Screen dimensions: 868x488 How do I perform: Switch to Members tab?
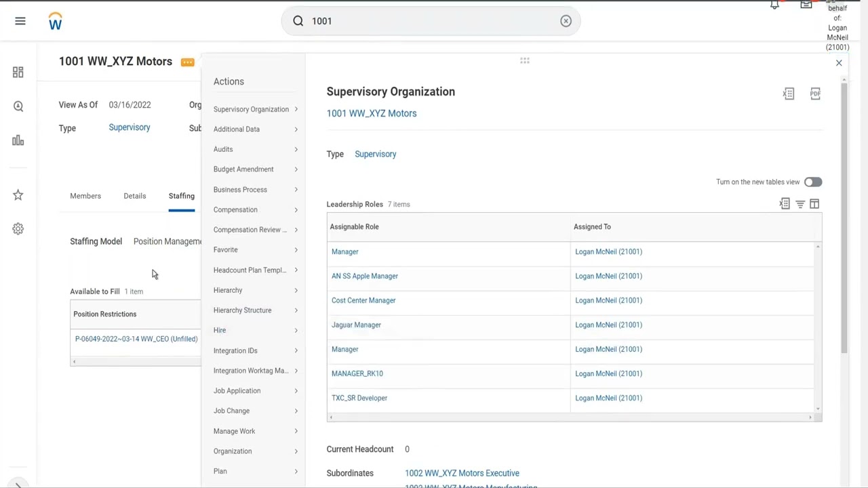[85, 196]
